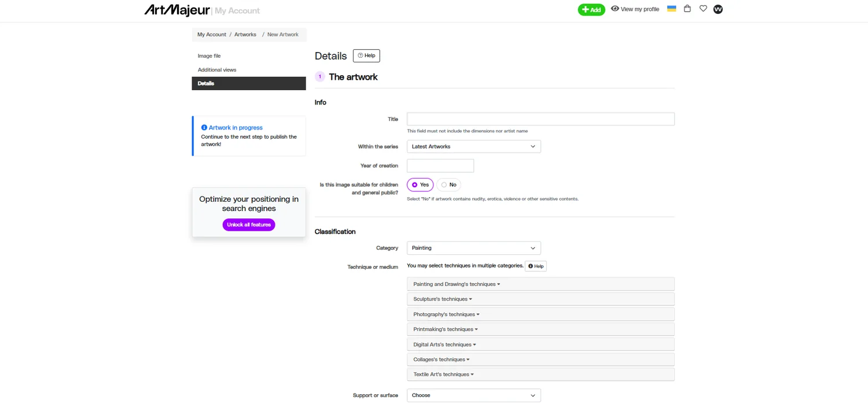This screenshot has width=868, height=404.
Task: Expand Digital Arts's techniques
Action: 540,344
